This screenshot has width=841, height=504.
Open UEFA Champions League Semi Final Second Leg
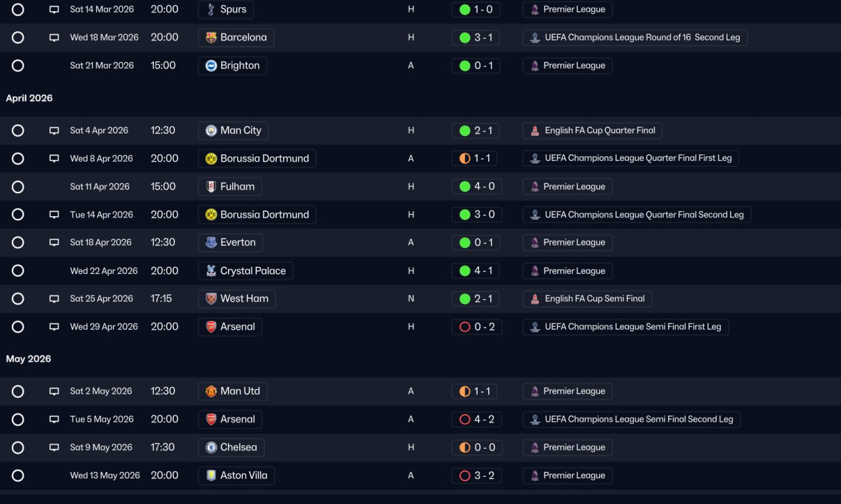coord(631,419)
